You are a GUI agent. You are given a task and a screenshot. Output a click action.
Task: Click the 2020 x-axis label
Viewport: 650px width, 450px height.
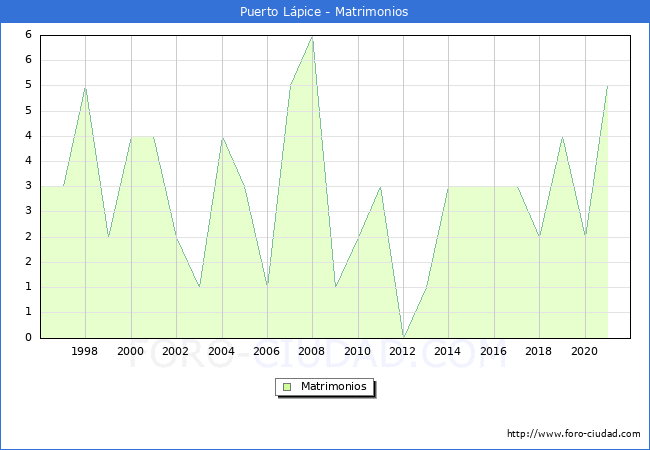585,351
